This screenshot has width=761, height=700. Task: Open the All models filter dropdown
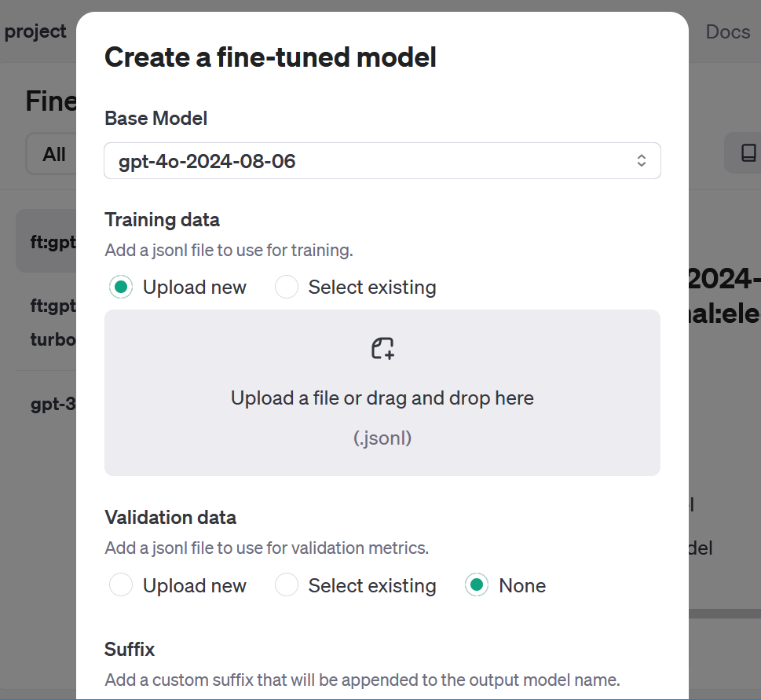point(53,154)
